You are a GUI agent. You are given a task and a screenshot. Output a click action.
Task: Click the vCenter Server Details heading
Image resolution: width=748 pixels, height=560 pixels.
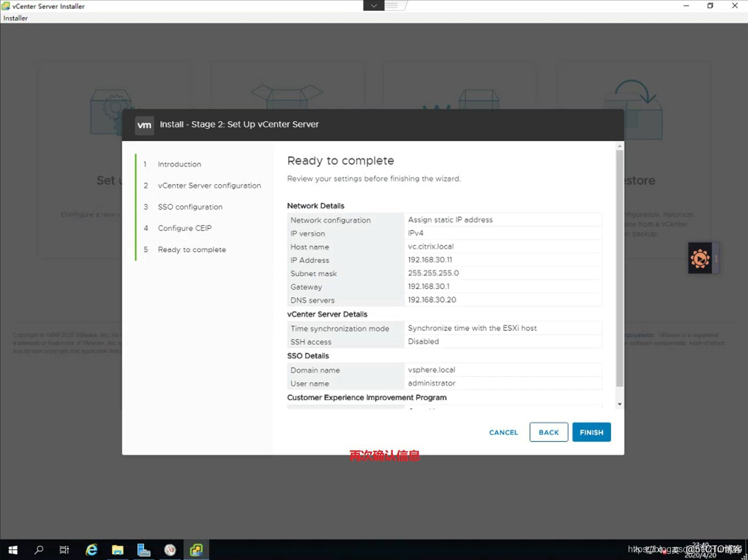[327, 314]
